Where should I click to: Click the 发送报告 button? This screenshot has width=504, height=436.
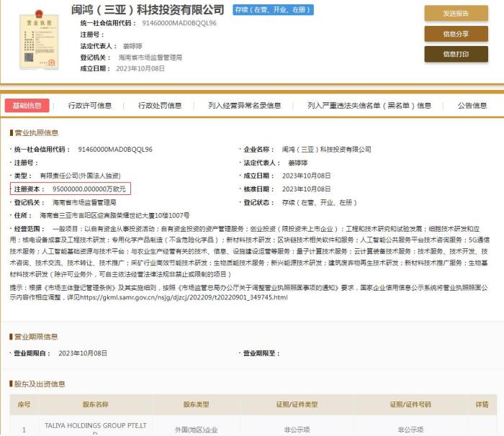[x=456, y=14]
